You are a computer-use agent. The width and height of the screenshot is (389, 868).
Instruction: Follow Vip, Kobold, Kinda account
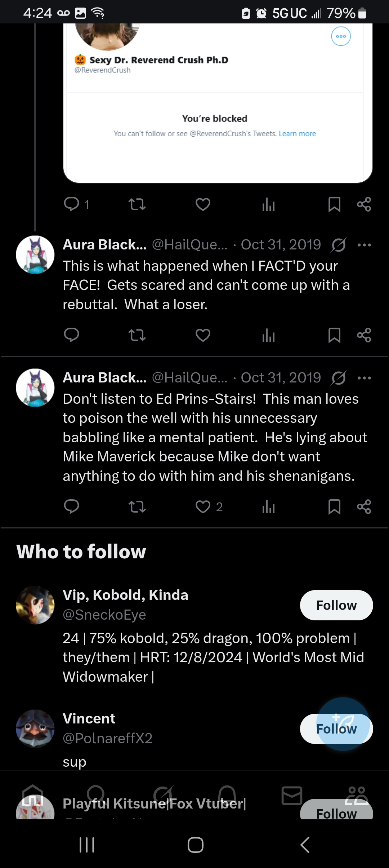[x=336, y=605]
